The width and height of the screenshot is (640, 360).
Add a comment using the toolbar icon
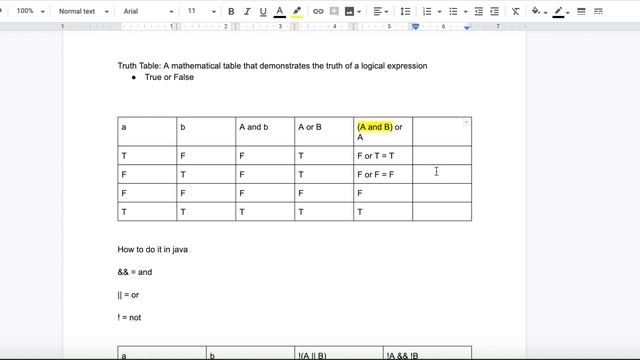pyautogui.click(x=334, y=11)
